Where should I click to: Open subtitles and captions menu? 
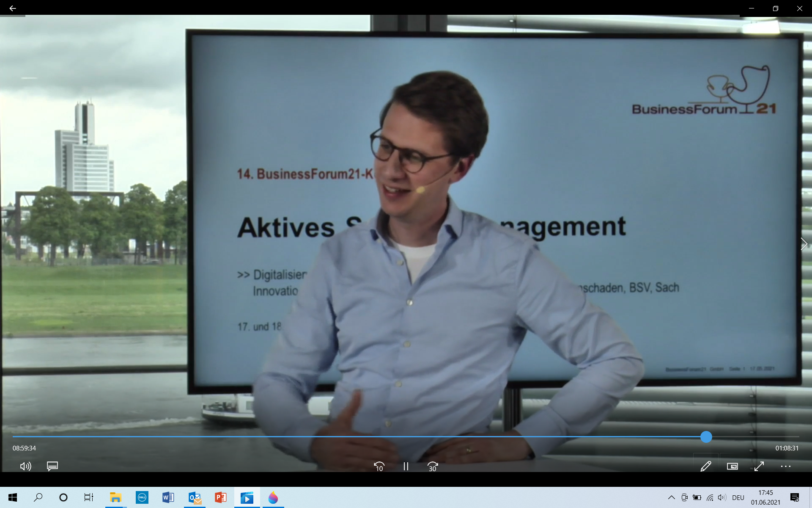pyautogui.click(x=52, y=466)
